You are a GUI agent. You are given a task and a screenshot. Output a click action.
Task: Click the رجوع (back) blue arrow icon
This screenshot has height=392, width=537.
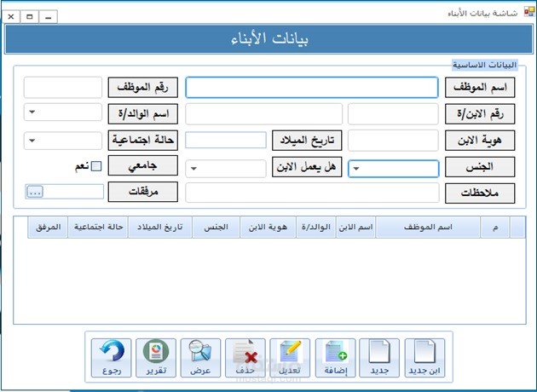point(112,358)
